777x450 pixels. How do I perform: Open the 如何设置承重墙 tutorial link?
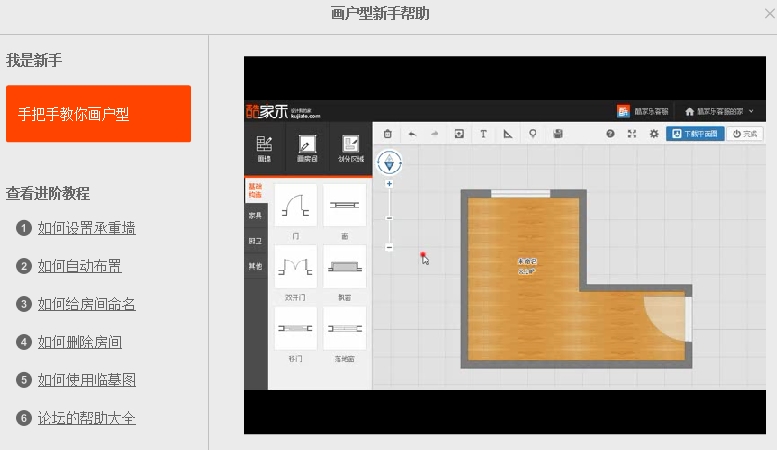pyautogui.click(x=87, y=228)
